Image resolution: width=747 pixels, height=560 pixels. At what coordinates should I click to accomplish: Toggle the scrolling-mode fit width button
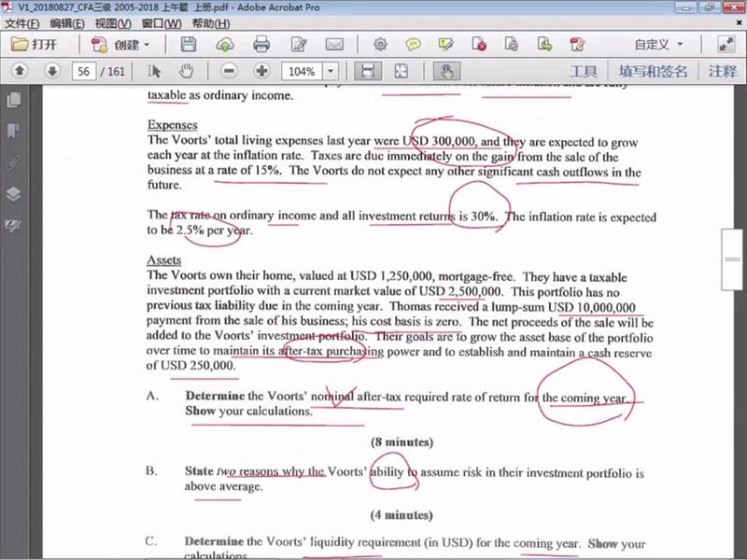[x=368, y=71]
